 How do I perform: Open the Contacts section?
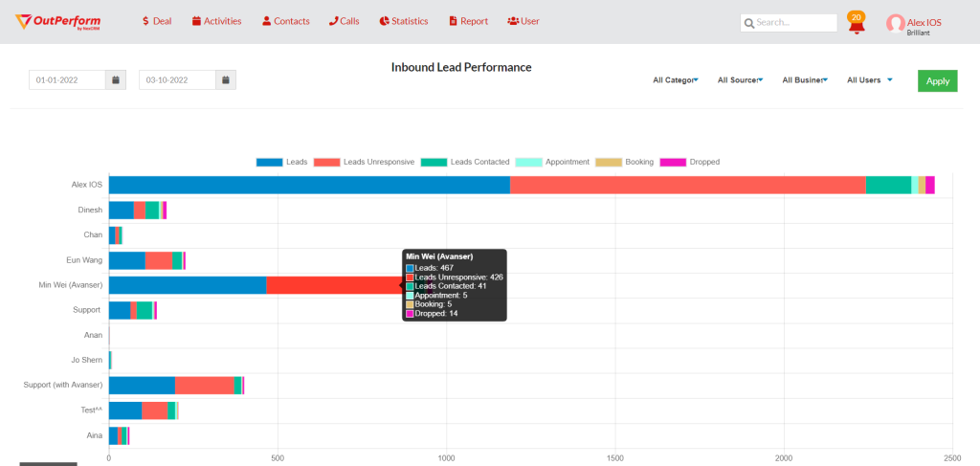(x=285, y=21)
